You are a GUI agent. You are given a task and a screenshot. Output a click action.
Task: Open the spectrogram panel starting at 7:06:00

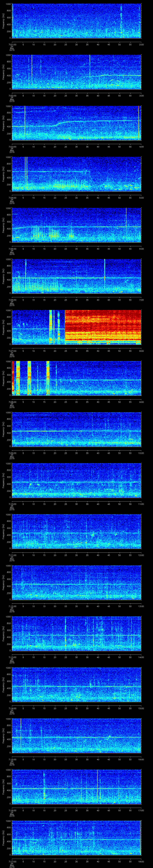(76, 276)
